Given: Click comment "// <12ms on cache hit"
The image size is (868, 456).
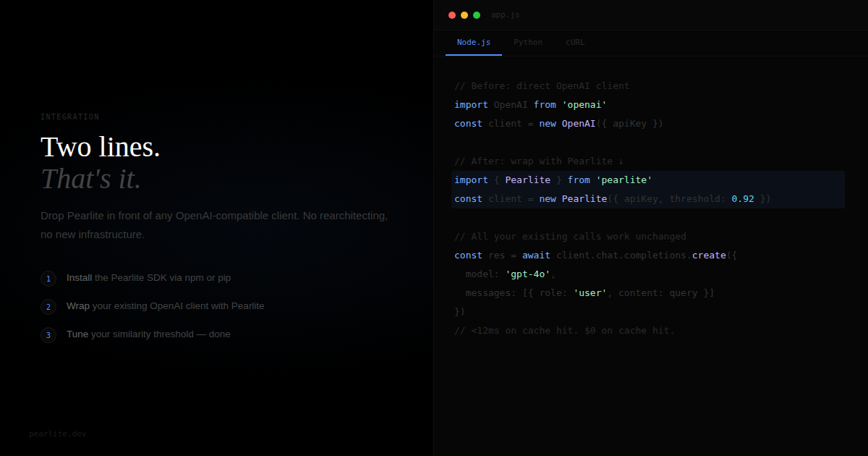Looking at the screenshot, I should (564, 331).
